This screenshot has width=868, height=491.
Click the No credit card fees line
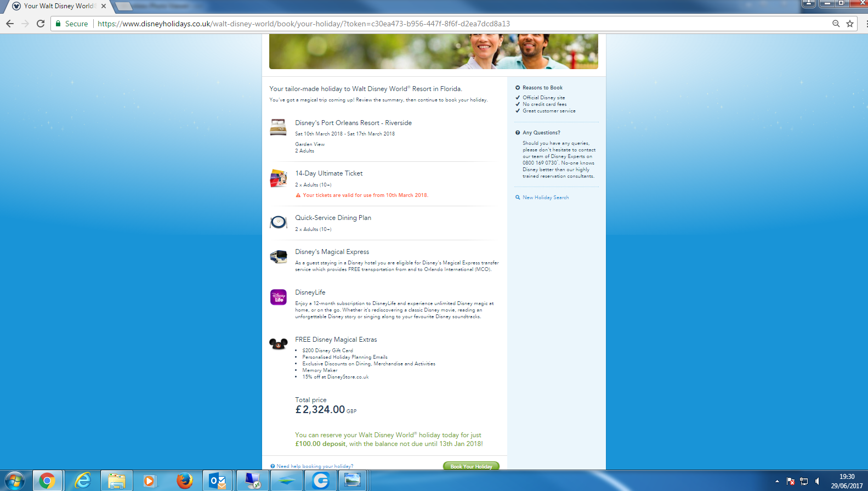point(544,104)
